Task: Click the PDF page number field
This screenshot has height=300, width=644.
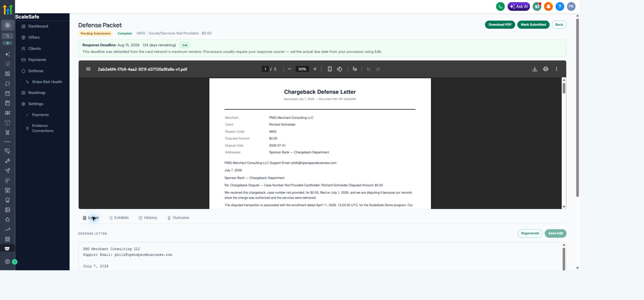Action: pos(265,69)
